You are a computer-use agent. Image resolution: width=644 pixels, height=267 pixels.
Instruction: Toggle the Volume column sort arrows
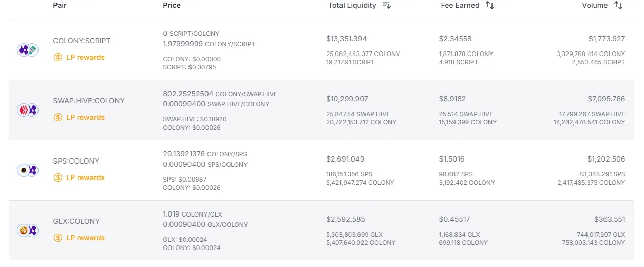pyautogui.click(x=618, y=5)
